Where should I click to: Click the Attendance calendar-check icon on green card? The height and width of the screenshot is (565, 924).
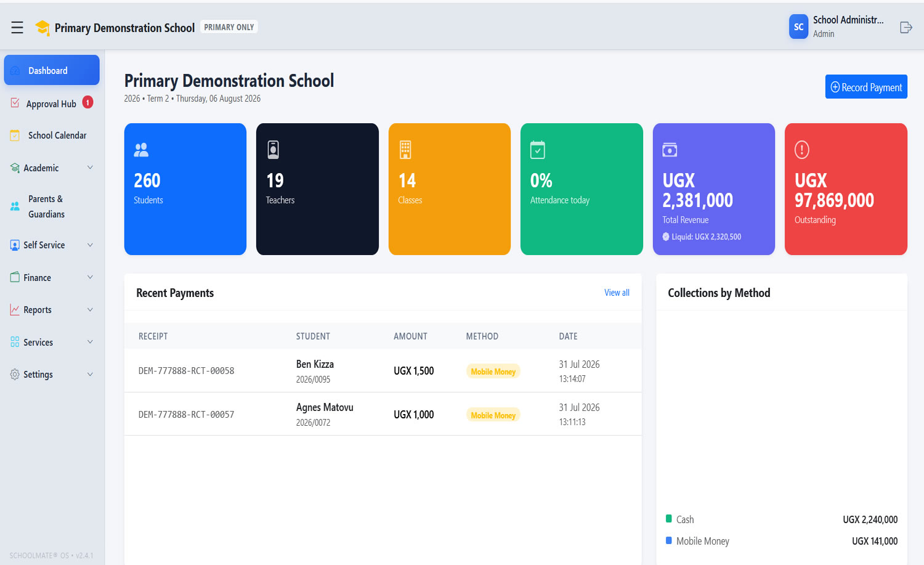(538, 150)
